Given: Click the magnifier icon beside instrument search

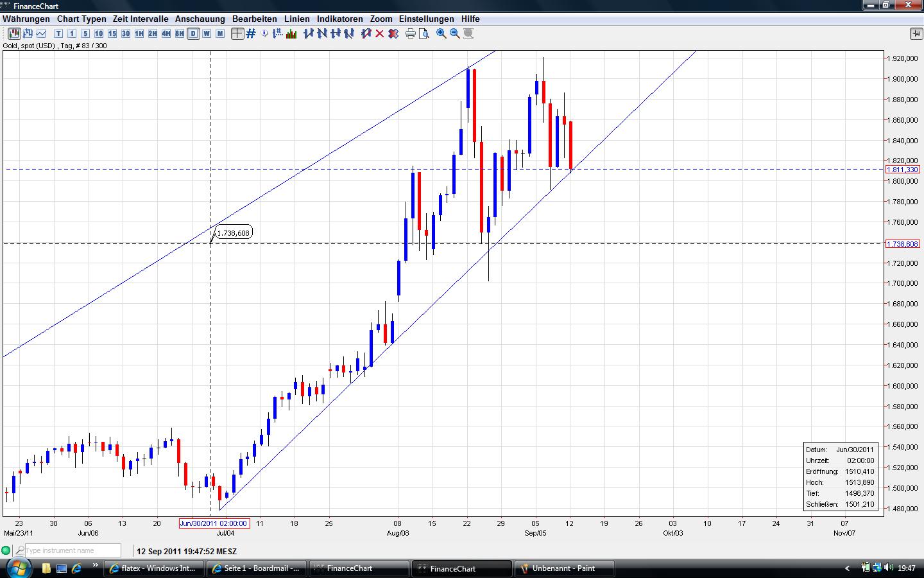Looking at the screenshot, I should [x=20, y=550].
